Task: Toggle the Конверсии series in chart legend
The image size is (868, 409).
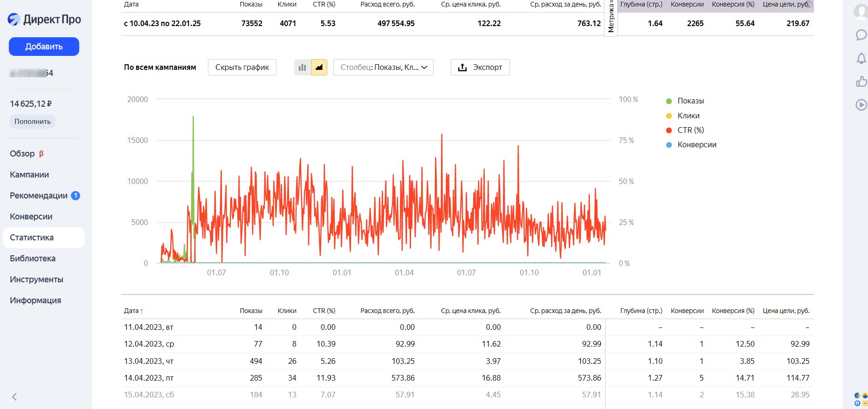Action: (x=696, y=145)
